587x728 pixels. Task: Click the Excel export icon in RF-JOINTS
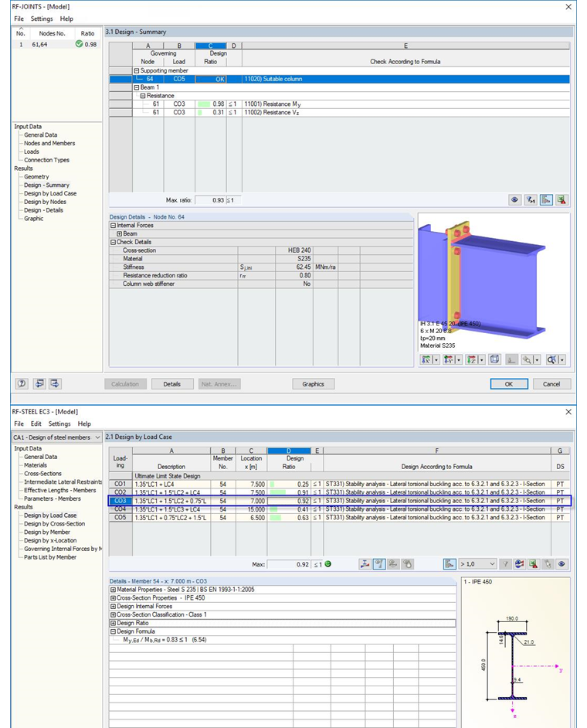point(562,200)
